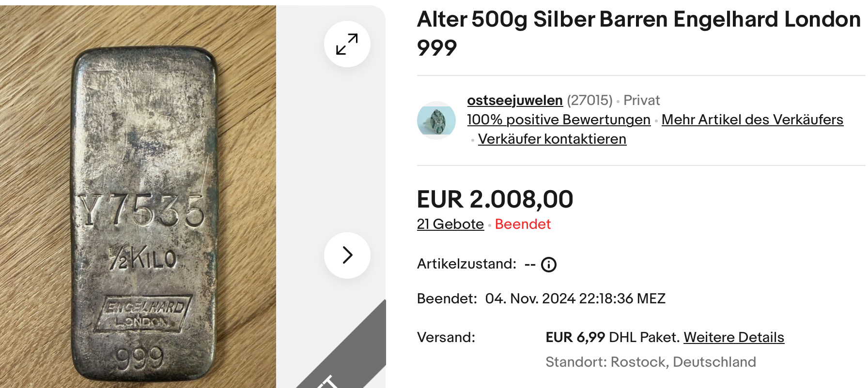View the 21 Gebote bid history
Viewport: 868px width, 388px height.
click(x=450, y=224)
